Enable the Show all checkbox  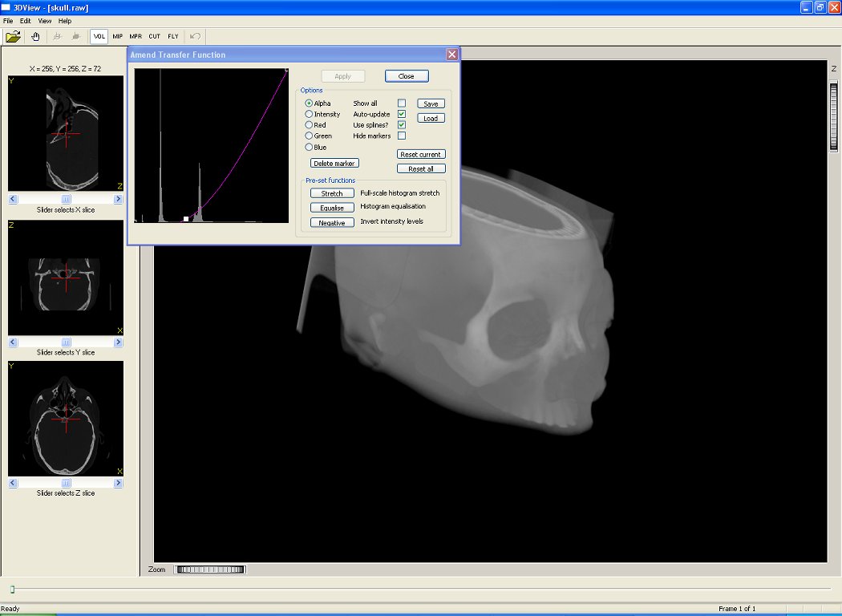coord(402,103)
